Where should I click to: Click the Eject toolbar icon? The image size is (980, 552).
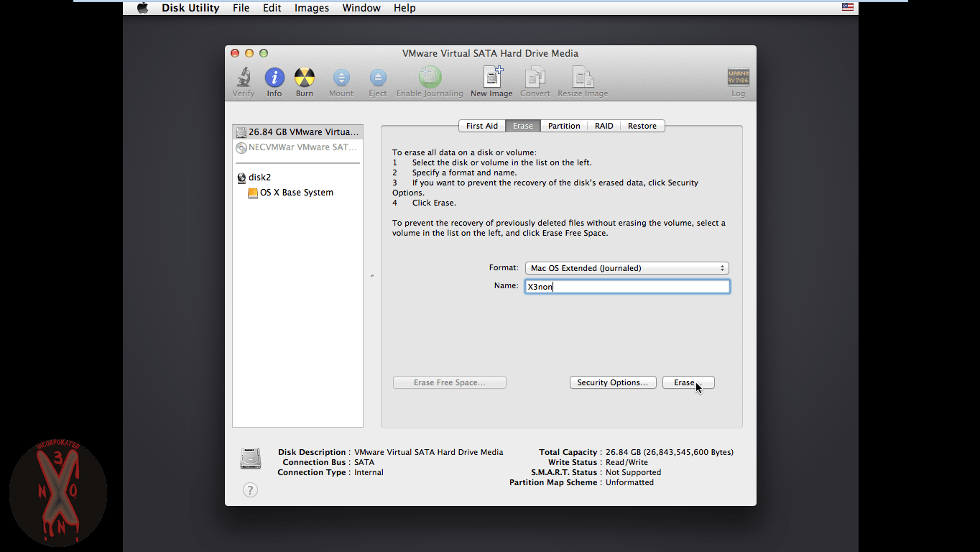pyautogui.click(x=378, y=78)
